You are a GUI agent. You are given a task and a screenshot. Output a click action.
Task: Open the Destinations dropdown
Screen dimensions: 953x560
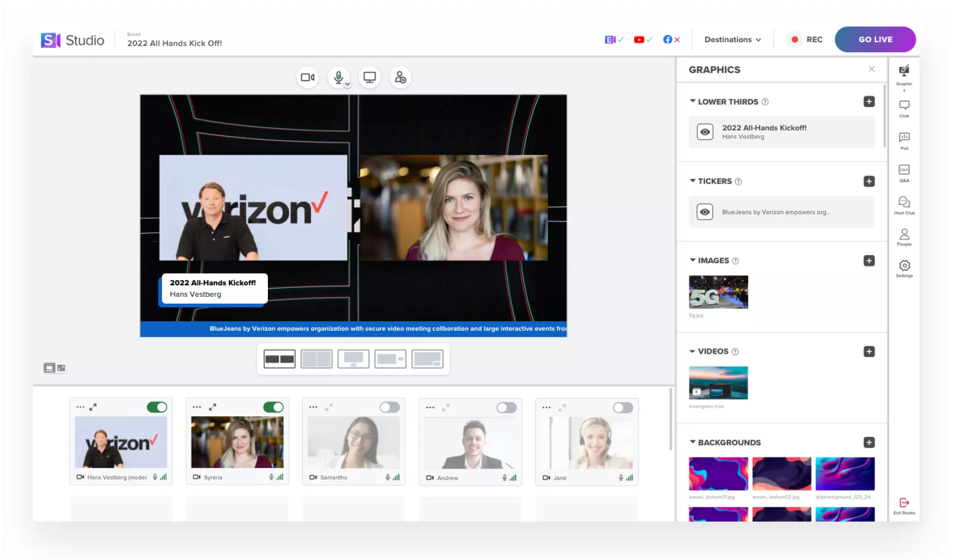click(x=732, y=39)
